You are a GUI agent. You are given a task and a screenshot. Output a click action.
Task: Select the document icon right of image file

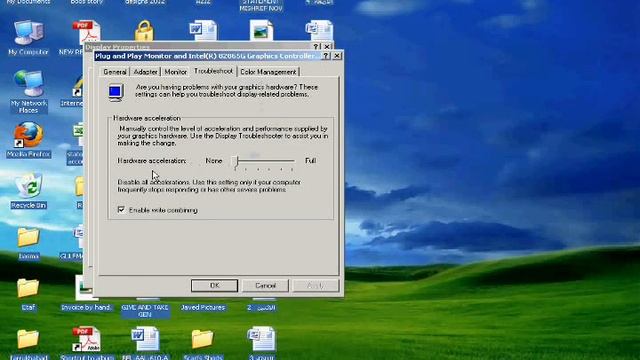tap(319, 31)
